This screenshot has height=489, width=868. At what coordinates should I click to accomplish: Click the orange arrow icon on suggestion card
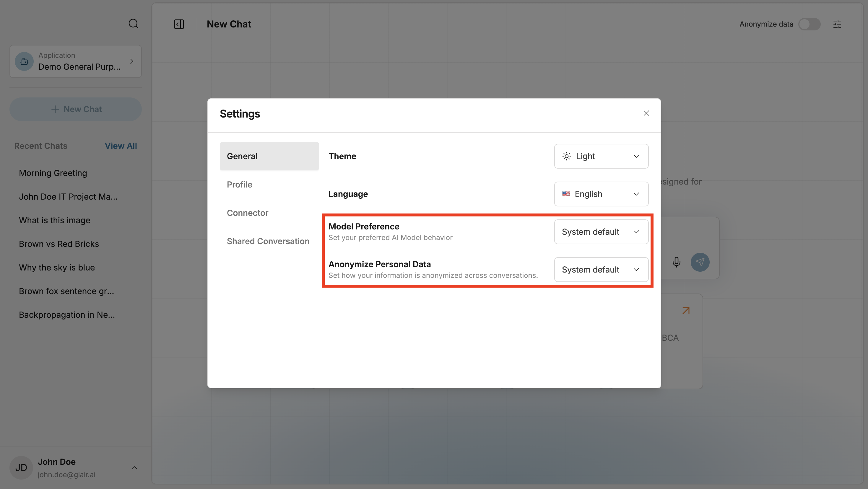tap(686, 311)
